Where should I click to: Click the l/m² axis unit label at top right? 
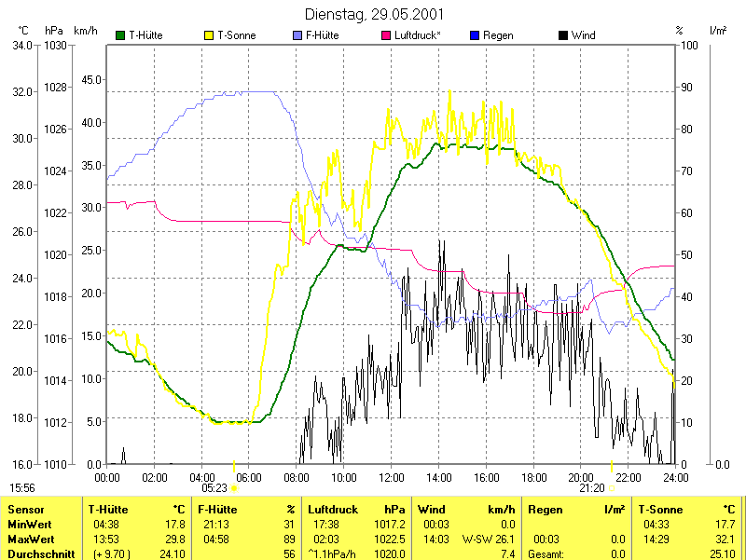coord(718,31)
